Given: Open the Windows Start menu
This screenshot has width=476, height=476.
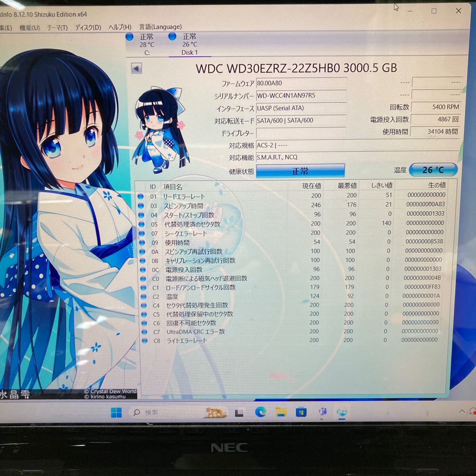Looking at the screenshot, I should (116, 413).
